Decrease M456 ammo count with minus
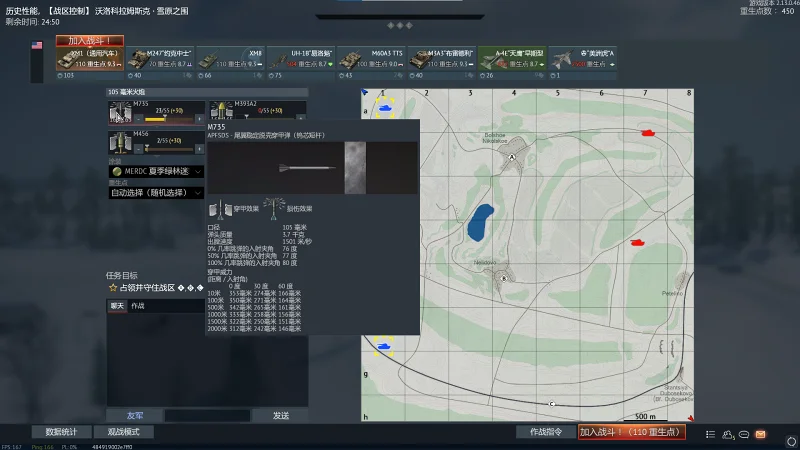This screenshot has width=800, height=450. point(139,149)
